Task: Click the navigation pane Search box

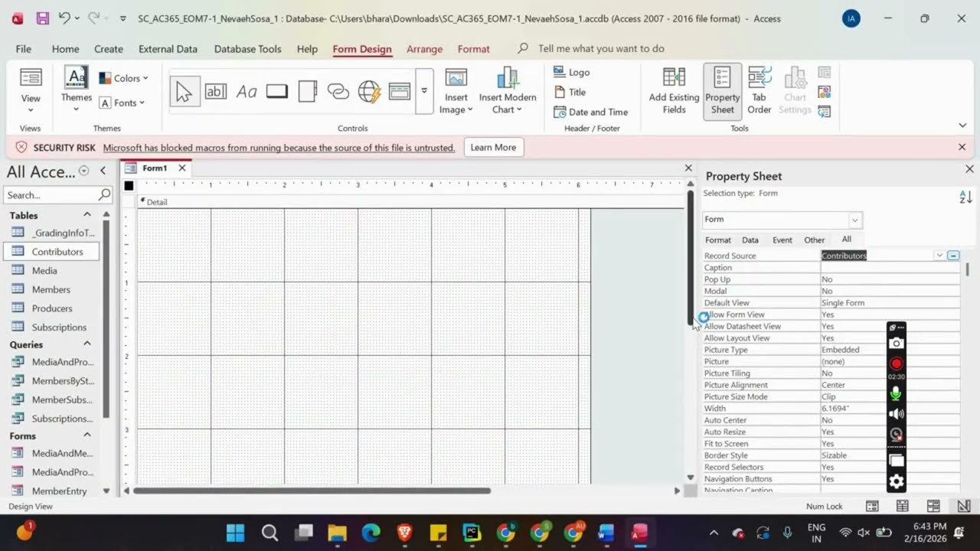Action: [x=57, y=195]
